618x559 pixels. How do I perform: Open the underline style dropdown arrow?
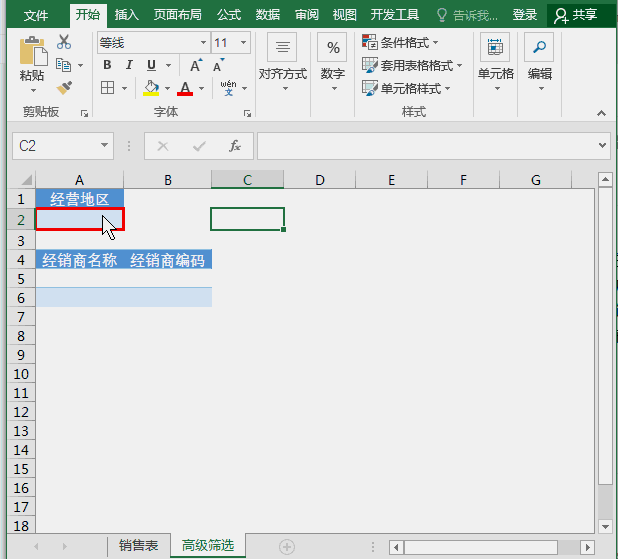pos(168,65)
